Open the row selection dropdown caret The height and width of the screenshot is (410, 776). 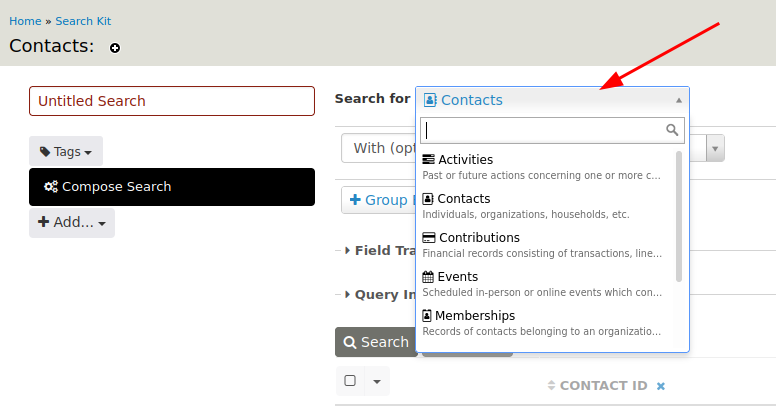click(376, 381)
